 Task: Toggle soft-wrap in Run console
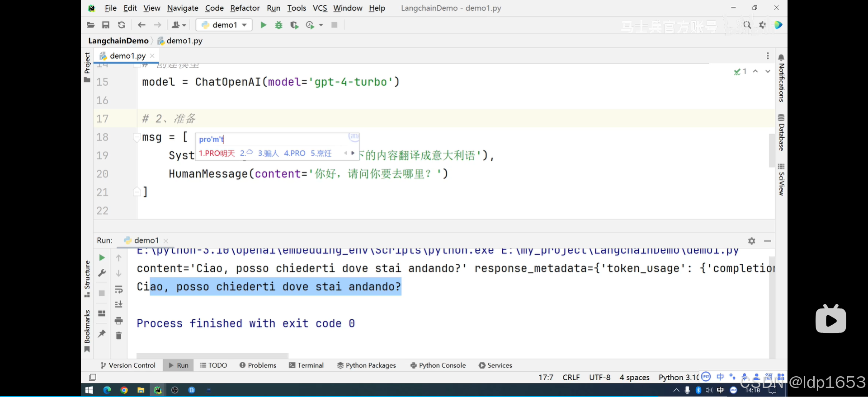(x=118, y=289)
